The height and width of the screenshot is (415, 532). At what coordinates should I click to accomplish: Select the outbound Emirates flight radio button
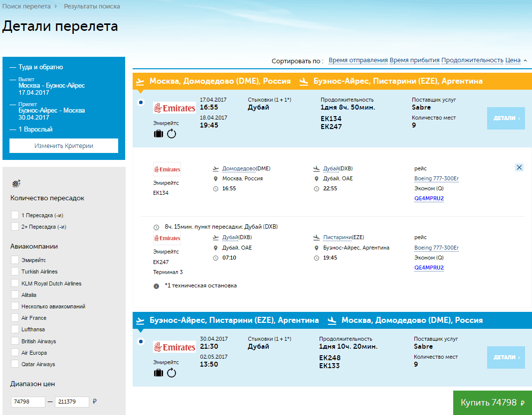(141, 103)
